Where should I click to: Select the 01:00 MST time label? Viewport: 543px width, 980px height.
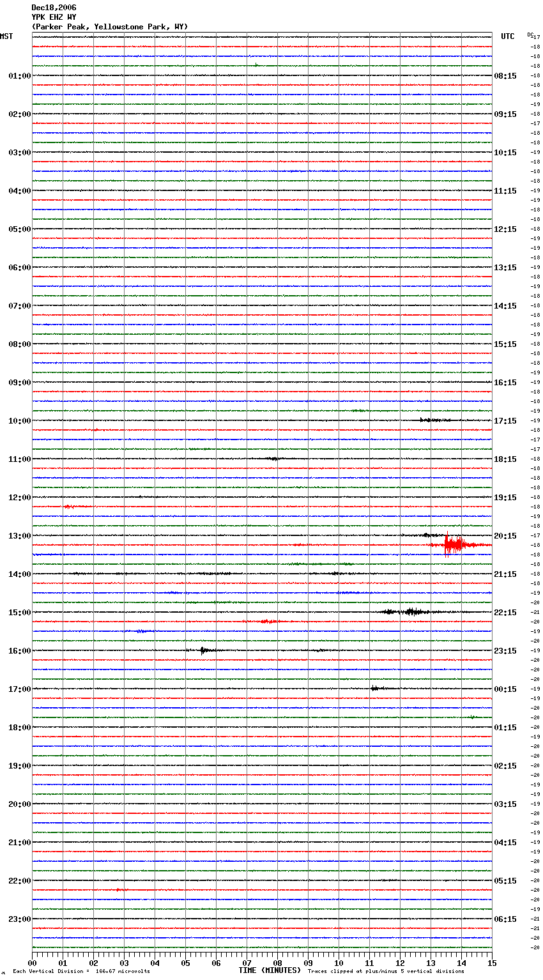[x=20, y=76]
